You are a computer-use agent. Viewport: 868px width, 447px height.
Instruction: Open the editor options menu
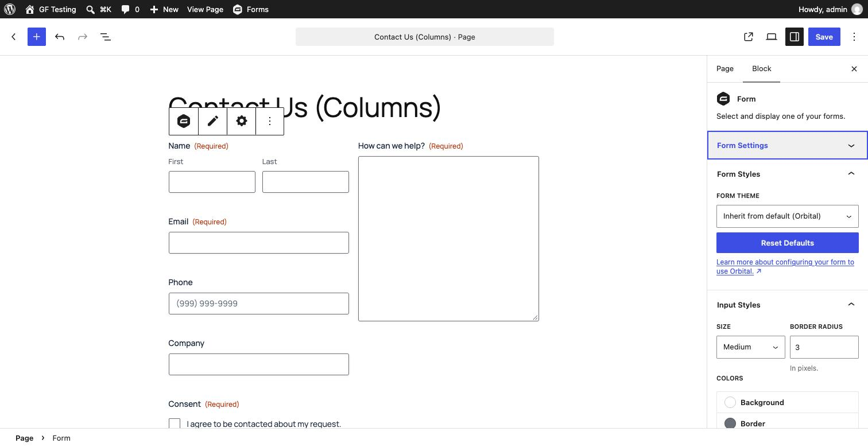click(x=854, y=37)
